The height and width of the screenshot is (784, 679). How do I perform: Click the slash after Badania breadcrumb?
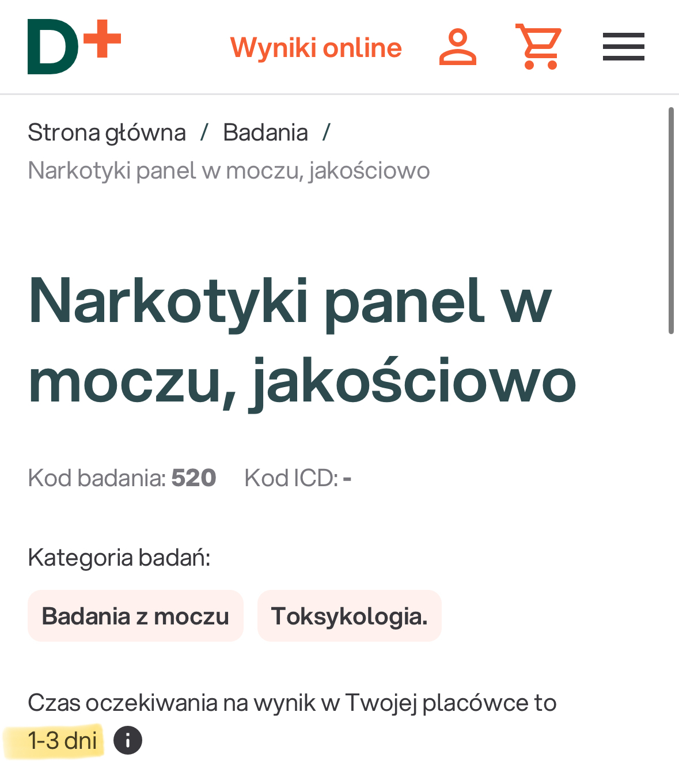327,132
